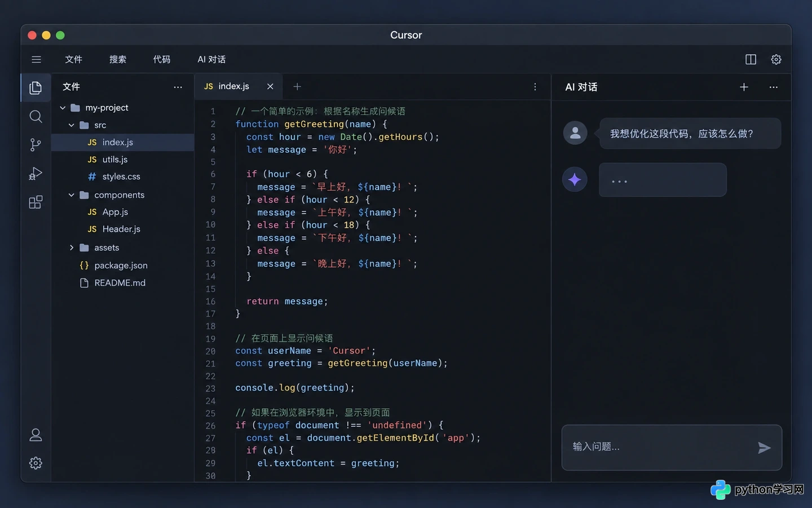Focus the 输入问题... chat input field
Screen dimensions: 812x508
click(x=672, y=448)
